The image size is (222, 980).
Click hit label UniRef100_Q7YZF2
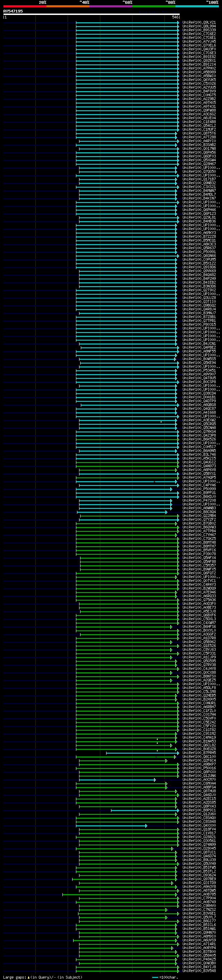[x=199, y=519]
